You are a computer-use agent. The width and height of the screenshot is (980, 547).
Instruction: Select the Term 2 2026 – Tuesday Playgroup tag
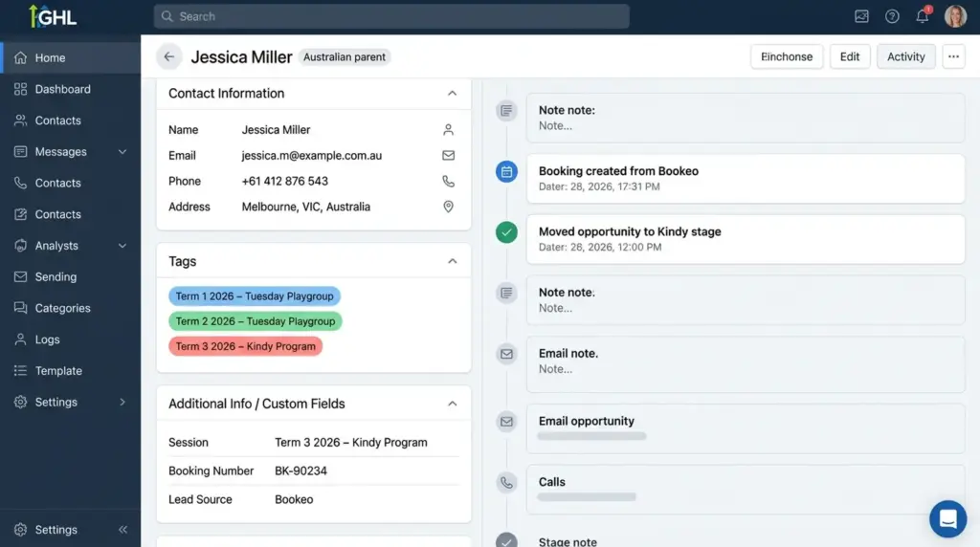pos(255,321)
